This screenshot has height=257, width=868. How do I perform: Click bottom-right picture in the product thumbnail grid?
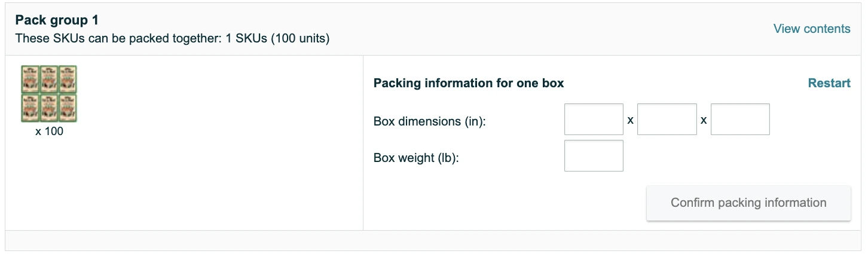pyautogui.click(x=68, y=108)
